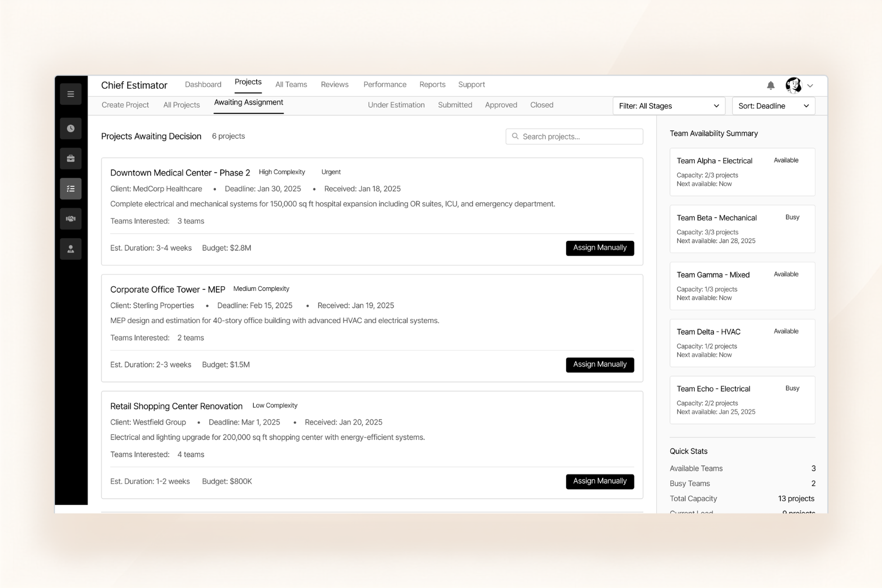The image size is (882, 588).
Task: Select the Team Gamma - Mixed card
Action: click(x=742, y=286)
